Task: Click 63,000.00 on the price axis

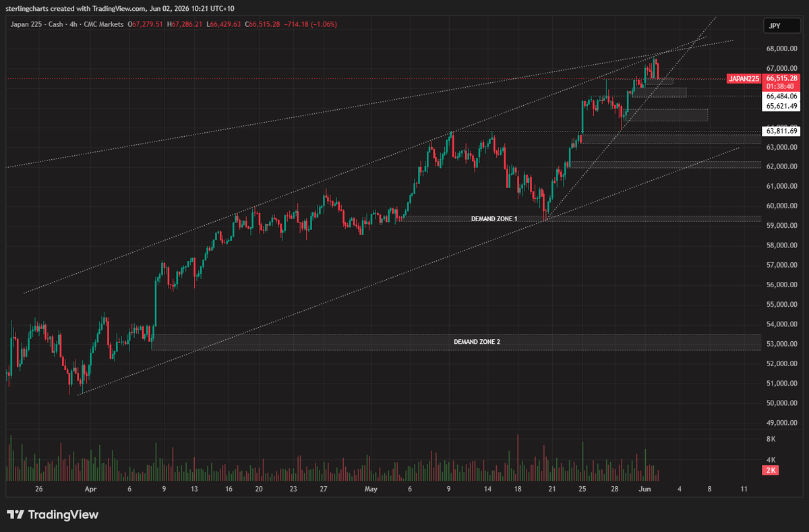Action: [x=782, y=147]
